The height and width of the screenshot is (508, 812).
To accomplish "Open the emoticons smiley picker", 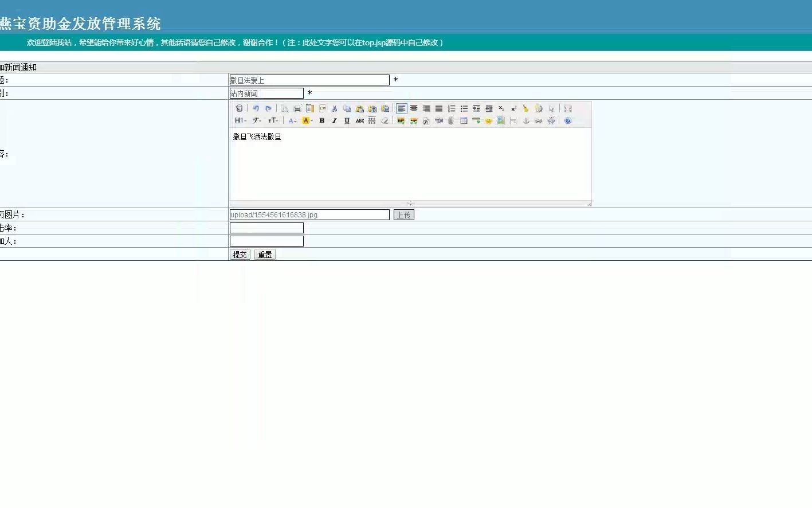I will point(489,120).
